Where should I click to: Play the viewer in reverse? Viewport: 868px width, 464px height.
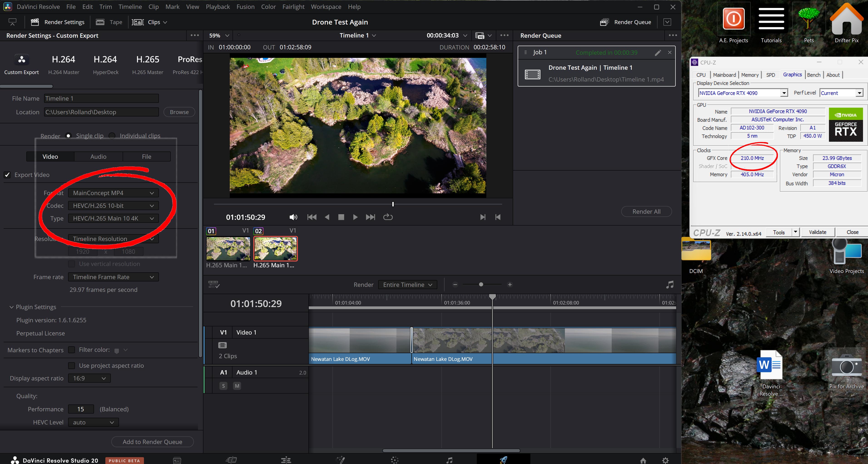click(x=327, y=217)
